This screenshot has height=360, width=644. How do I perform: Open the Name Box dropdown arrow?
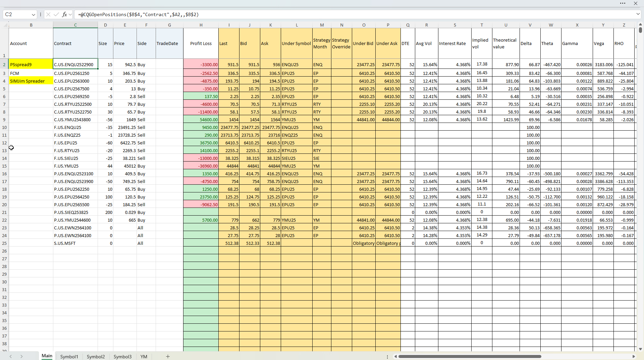tap(33, 14)
